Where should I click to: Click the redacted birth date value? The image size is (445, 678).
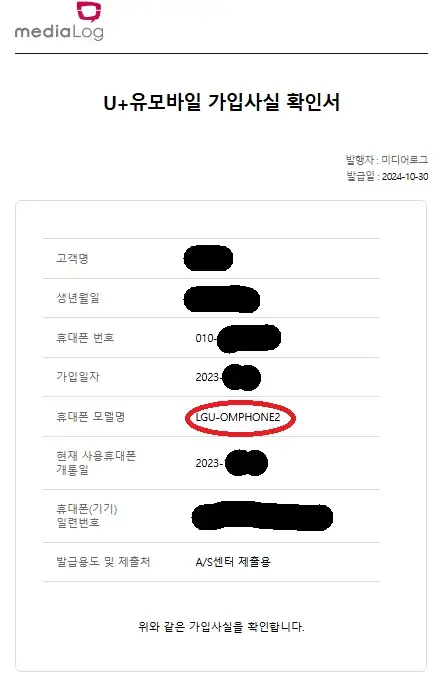click(x=222, y=299)
